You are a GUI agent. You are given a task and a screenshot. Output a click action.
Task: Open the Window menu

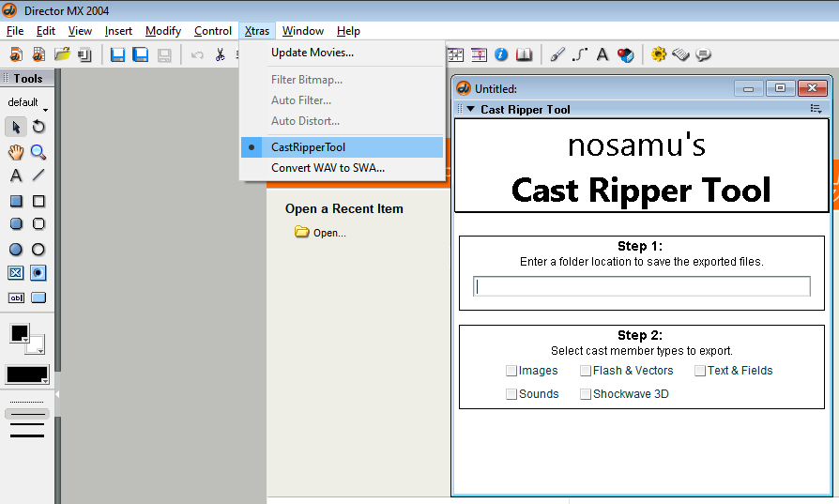303,31
